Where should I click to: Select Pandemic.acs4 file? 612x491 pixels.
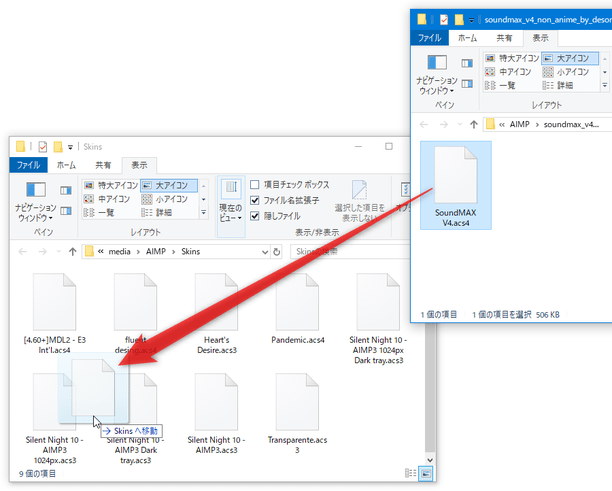[x=297, y=309]
